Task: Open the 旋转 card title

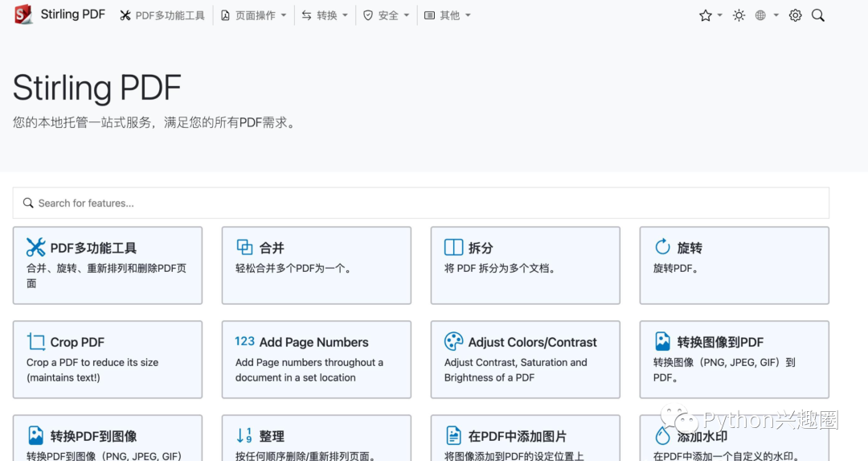Action: (x=690, y=248)
